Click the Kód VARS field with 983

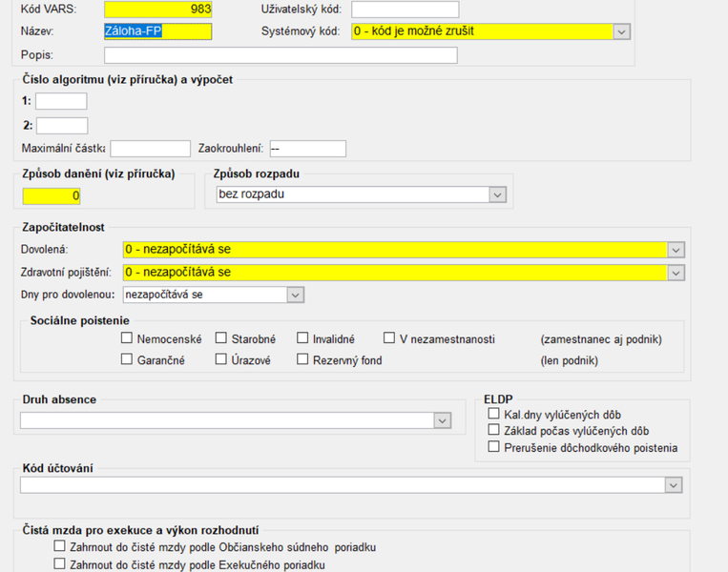click(x=157, y=10)
